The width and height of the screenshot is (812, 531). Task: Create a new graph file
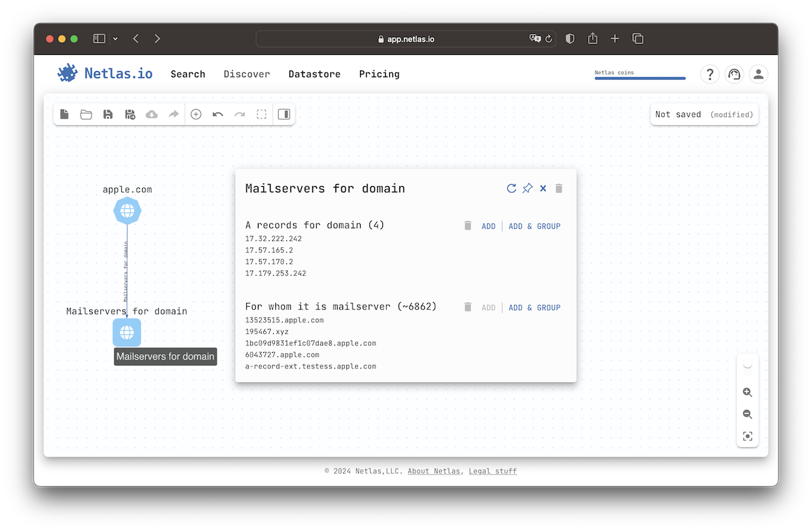[x=64, y=114]
